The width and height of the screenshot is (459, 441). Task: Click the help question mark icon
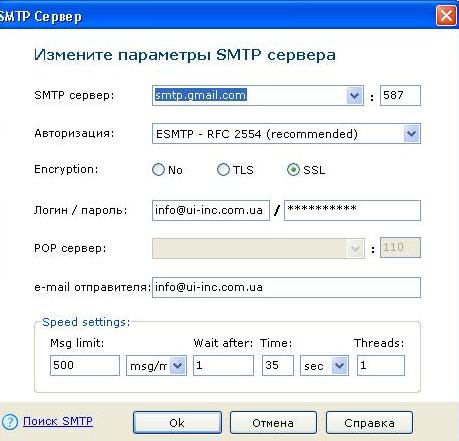point(9,422)
